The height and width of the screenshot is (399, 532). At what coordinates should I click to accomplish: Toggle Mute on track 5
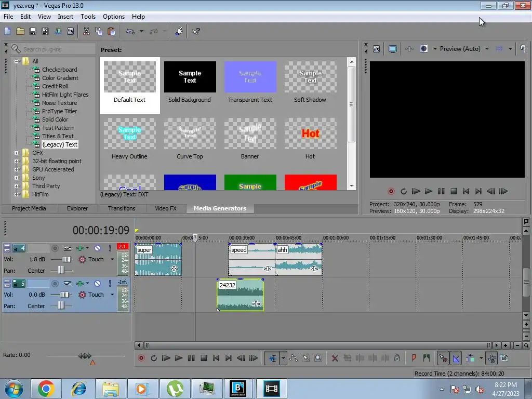pos(97,283)
